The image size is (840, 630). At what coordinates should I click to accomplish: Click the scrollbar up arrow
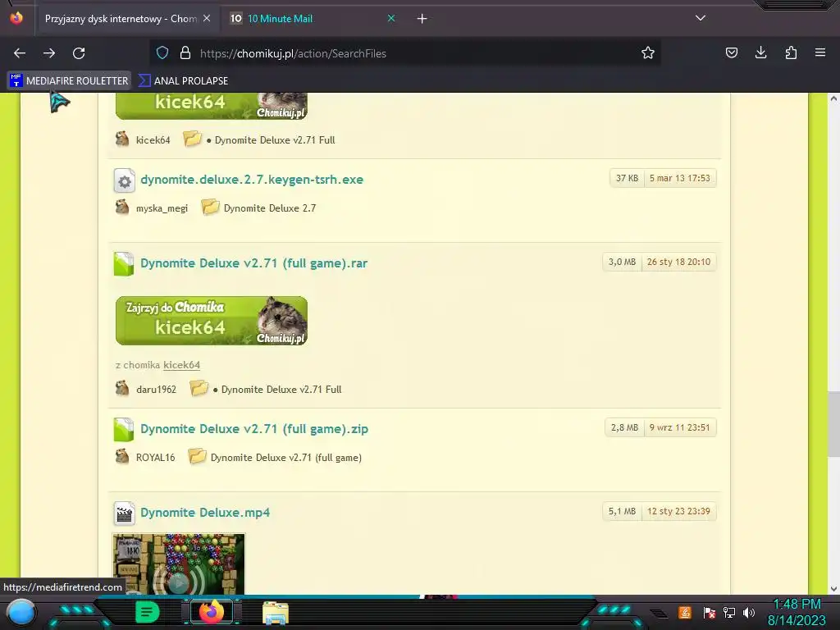[x=833, y=98]
